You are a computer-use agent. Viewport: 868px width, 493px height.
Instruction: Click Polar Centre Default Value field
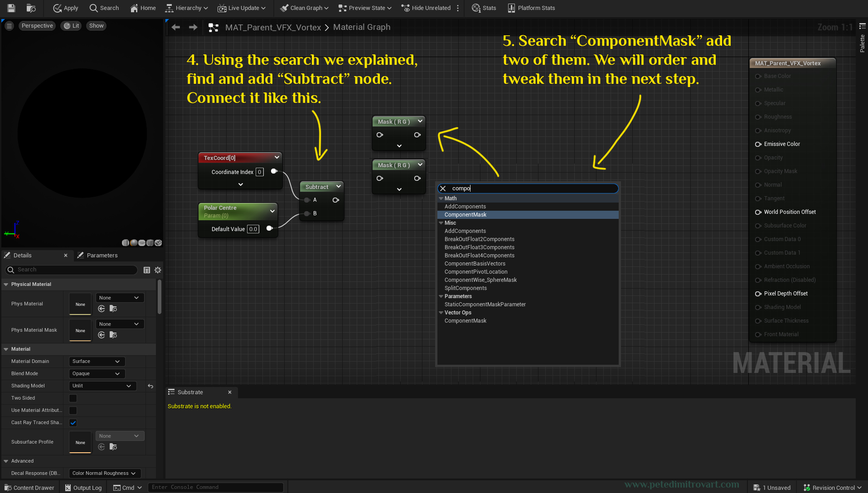coord(253,229)
